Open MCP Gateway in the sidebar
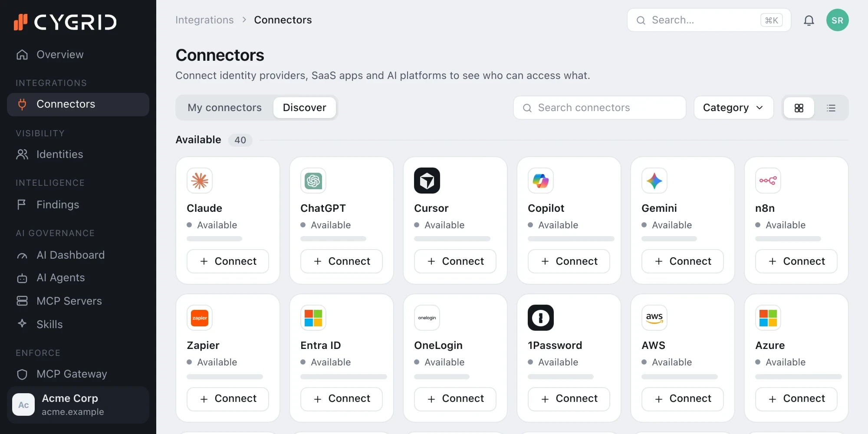868x434 pixels. 78,374
